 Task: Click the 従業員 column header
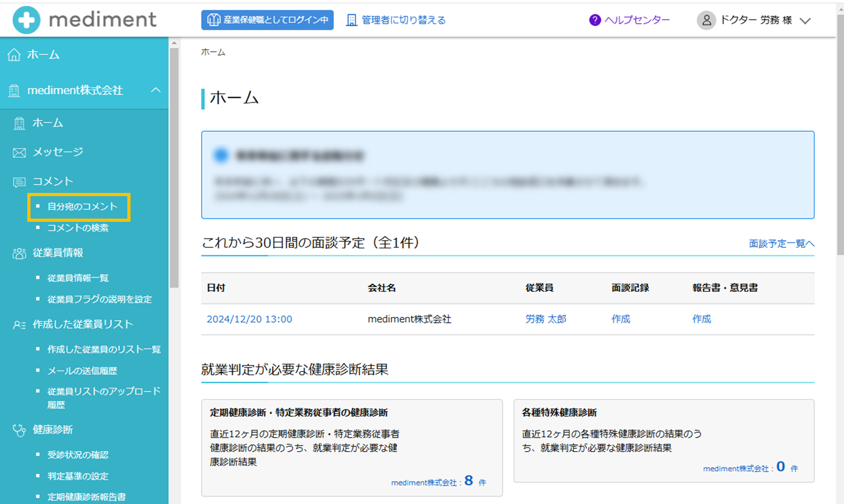pos(539,288)
